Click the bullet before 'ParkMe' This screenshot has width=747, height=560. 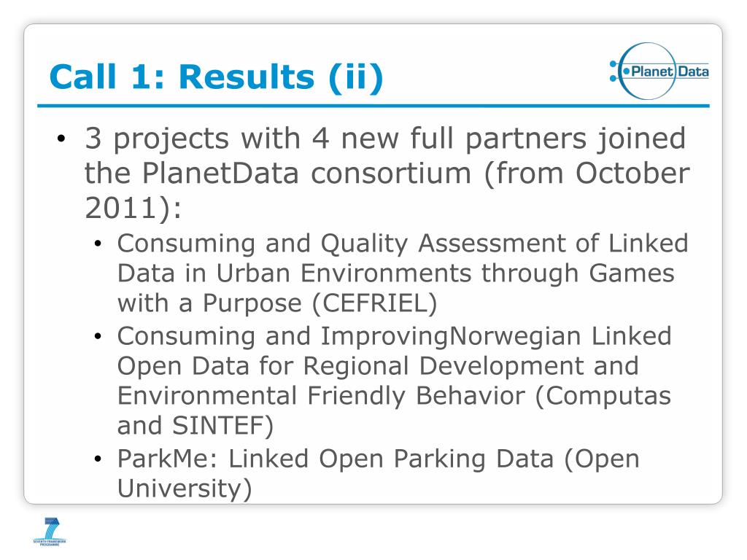[x=98, y=459]
